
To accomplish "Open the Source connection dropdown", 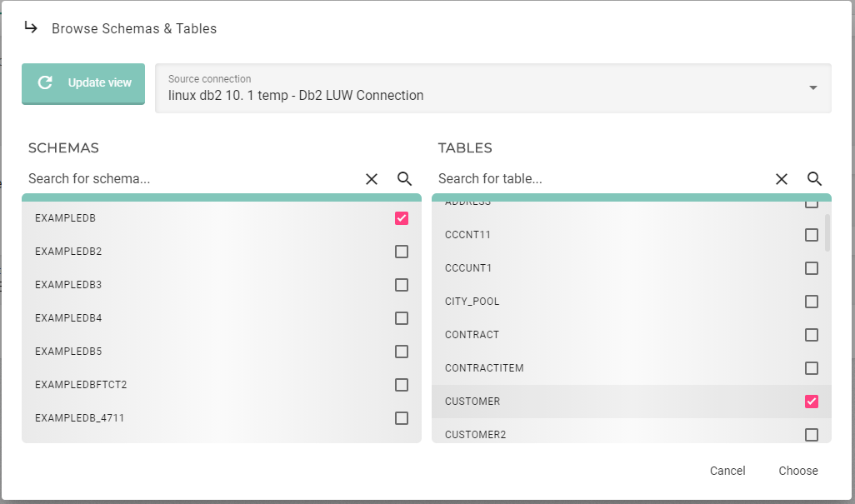I will click(813, 87).
